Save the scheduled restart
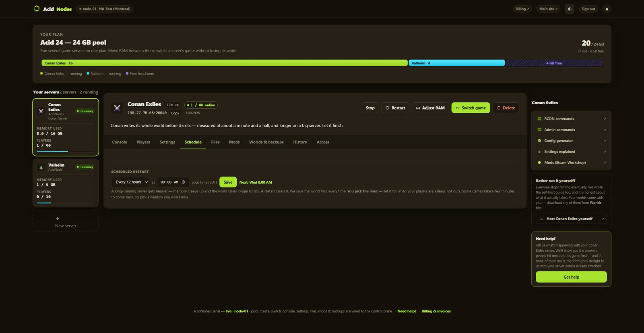This screenshot has height=333, width=644. [228, 182]
